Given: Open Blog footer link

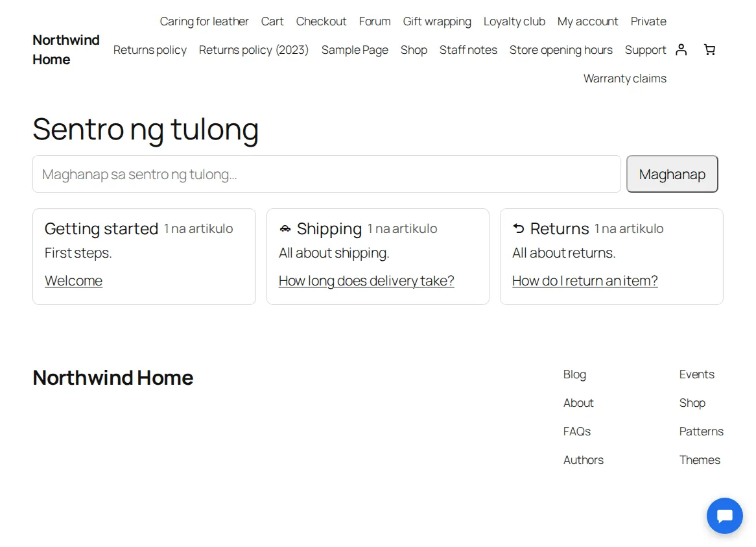Looking at the screenshot, I should 574,374.
